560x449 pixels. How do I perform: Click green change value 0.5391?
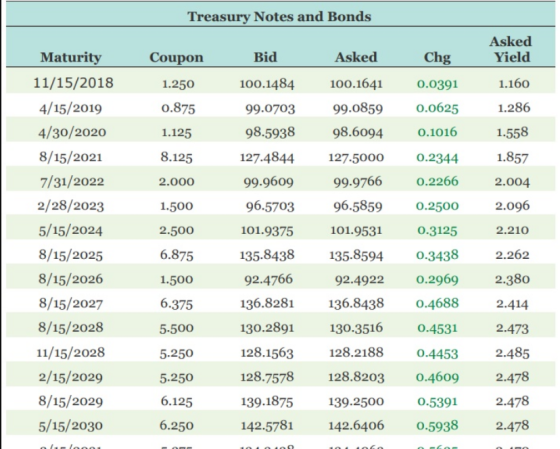437,401
